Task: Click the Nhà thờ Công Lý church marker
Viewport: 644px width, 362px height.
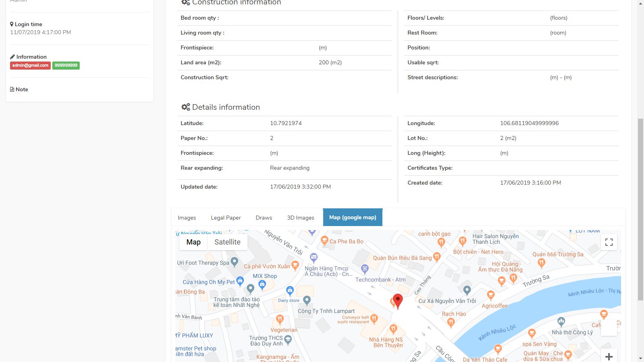Action: point(561,321)
